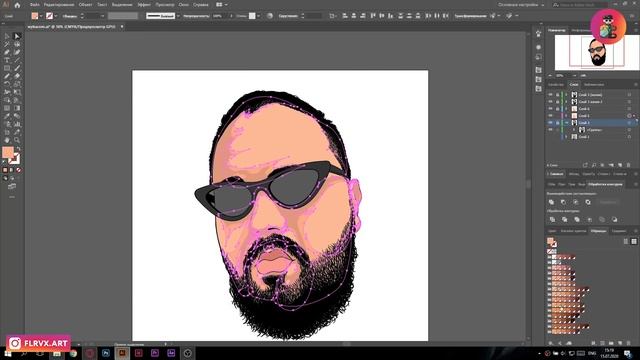This screenshot has width=640, height=360.
Task: Select the Rectangle tool
Action: [x=7, y=68]
